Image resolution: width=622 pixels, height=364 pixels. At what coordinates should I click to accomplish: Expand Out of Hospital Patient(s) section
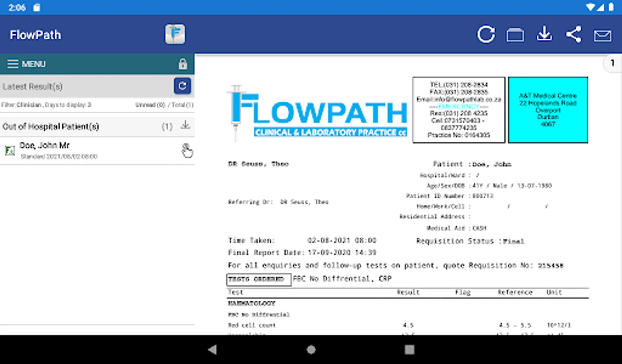97,126
